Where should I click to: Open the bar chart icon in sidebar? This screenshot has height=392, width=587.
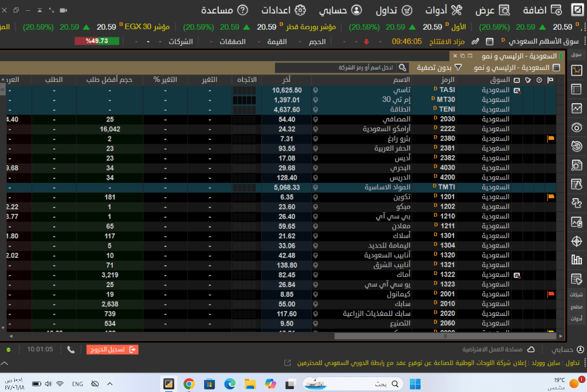pos(577,260)
